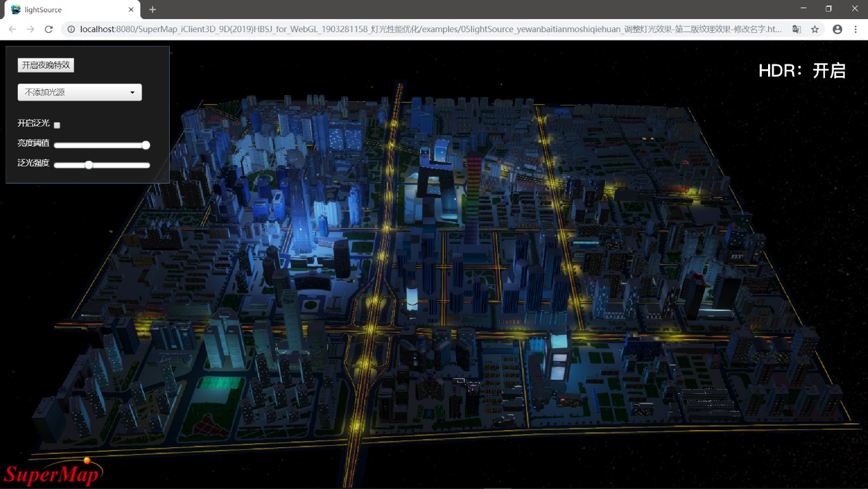Open the translate page icon
Image resolution: width=868 pixels, height=489 pixels.
[796, 29]
